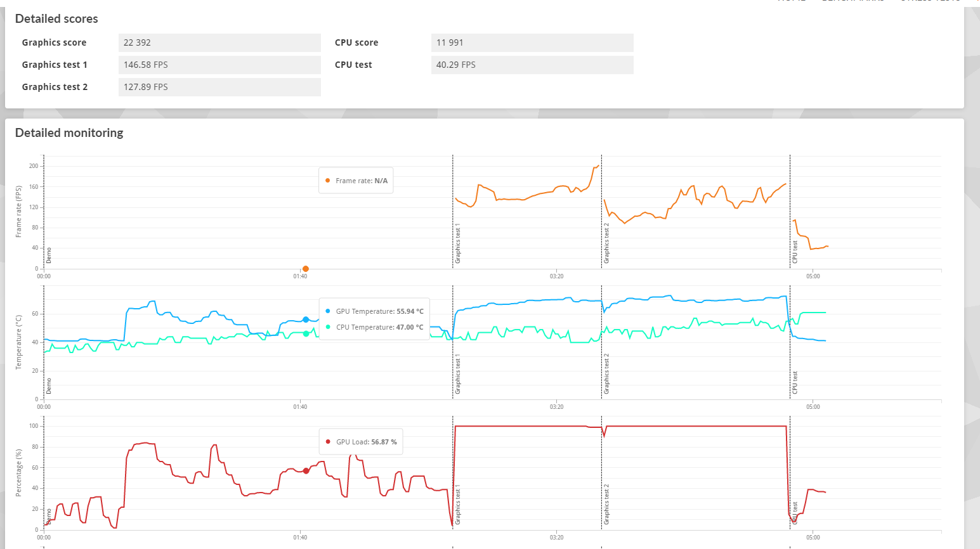
Task: Select the Graphics score value 22 392
Action: click(x=219, y=42)
